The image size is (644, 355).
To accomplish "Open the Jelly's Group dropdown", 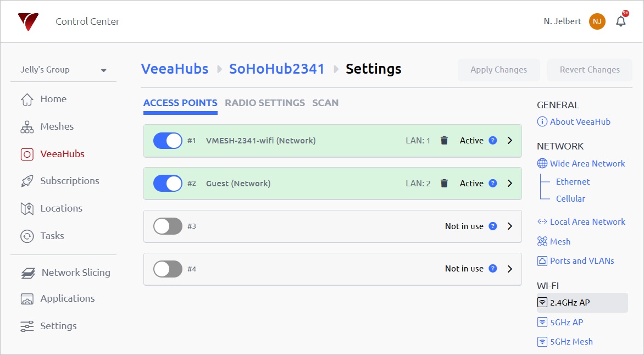I will coord(63,70).
